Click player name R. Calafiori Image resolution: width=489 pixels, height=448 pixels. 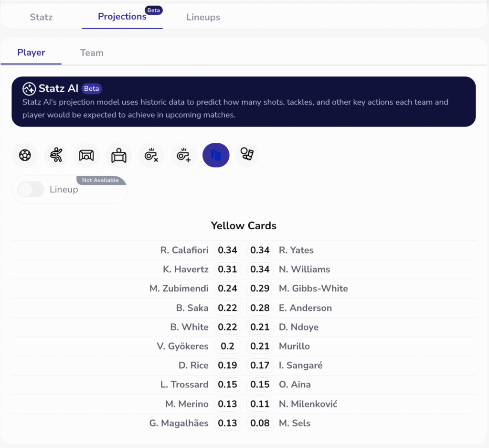click(184, 250)
